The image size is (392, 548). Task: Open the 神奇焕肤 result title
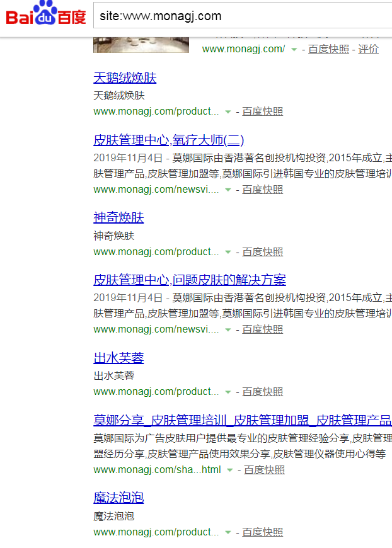[x=118, y=218]
